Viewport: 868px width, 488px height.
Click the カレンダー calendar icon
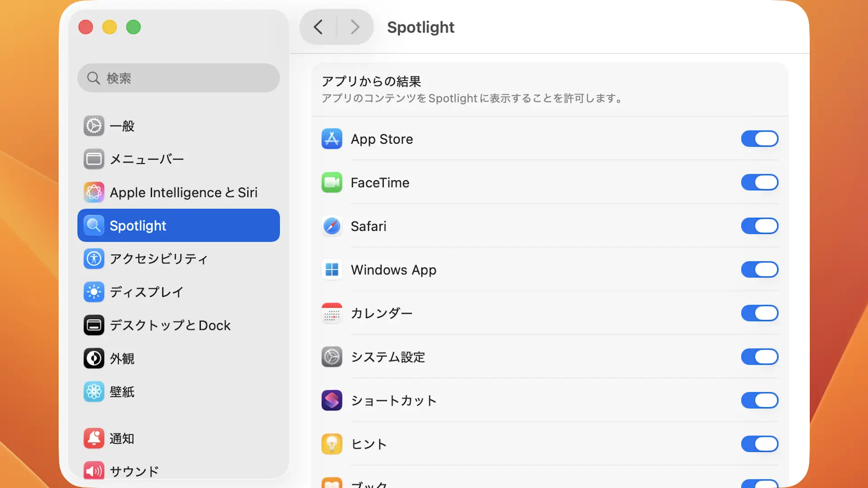coord(331,313)
